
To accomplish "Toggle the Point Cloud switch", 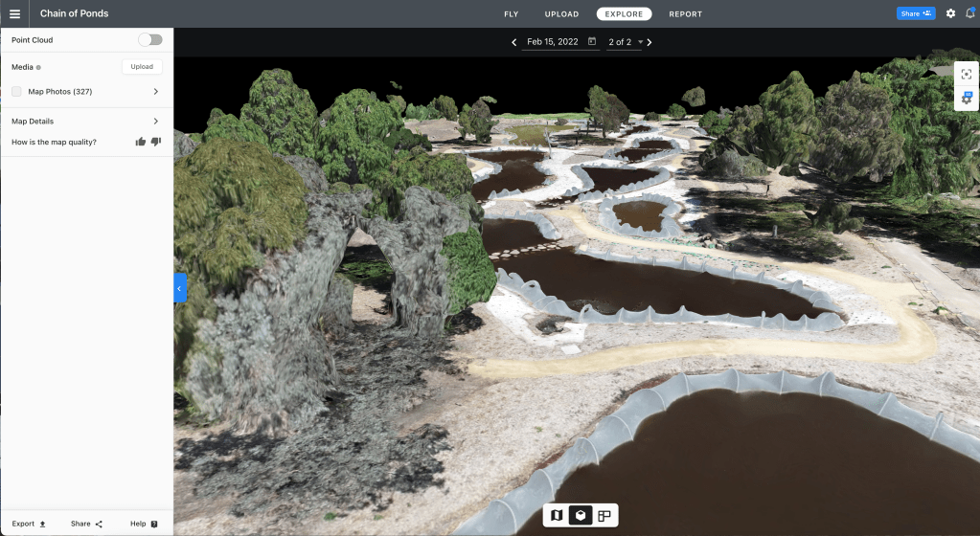I will [150, 40].
